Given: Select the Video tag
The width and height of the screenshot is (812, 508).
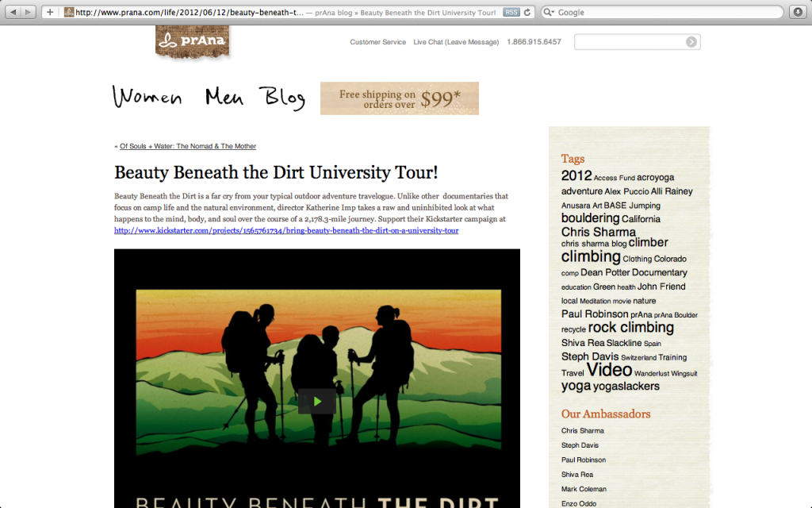Looking at the screenshot, I should click(x=609, y=370).
